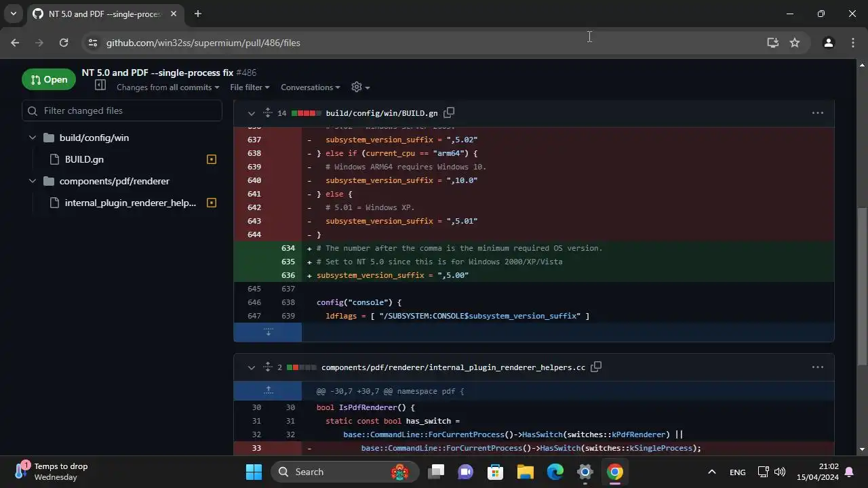The height and width of the screenshot is (488, 868).
Task: Open Task View on taskbar
Action: coord(436,472)
